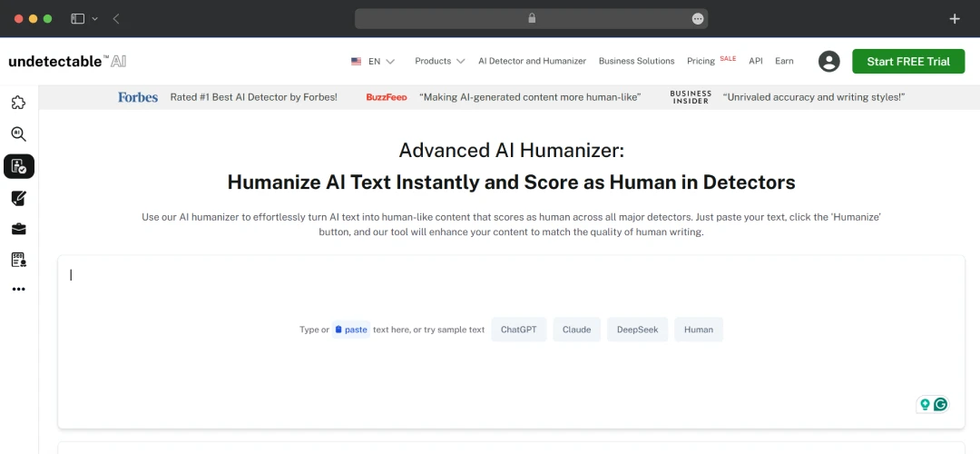Open the note-with-pencil writer sidebar icon

tap(19, 199)
